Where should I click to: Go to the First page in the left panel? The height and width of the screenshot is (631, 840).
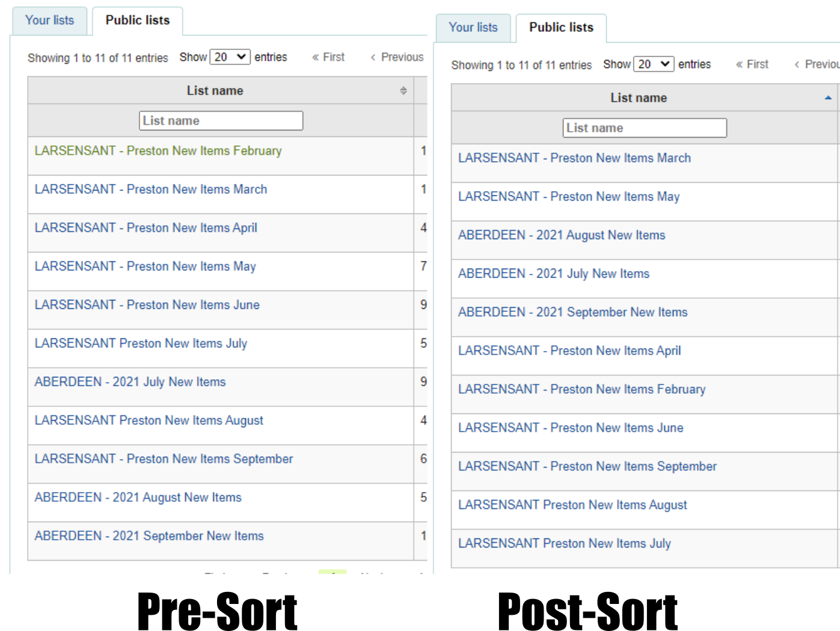pos(328,57)
